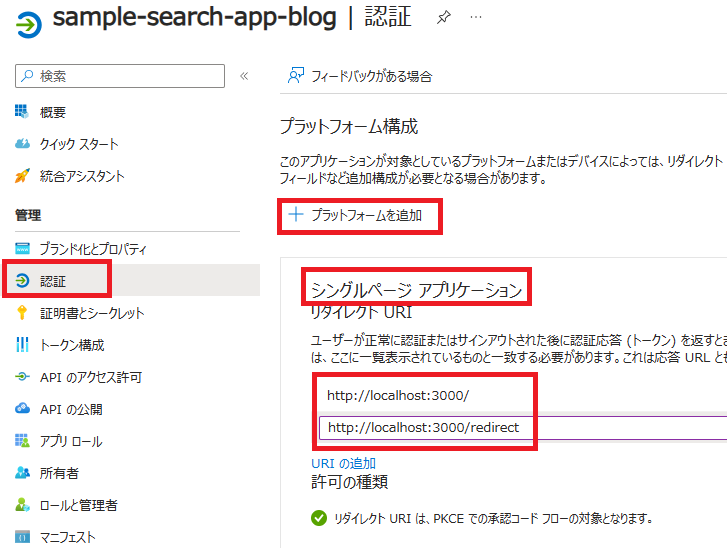The width and height of the screenshot is (727, 548).
Task: Click the シングルページ アプリケーション heading
Action: pyautogui.click(x=416, y=290)
